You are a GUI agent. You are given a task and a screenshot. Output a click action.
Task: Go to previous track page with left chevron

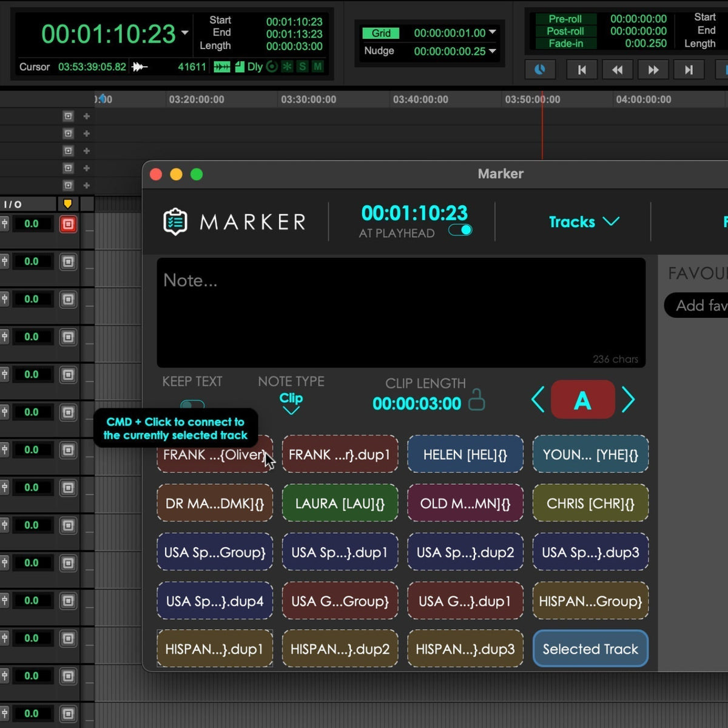point(538,400)
